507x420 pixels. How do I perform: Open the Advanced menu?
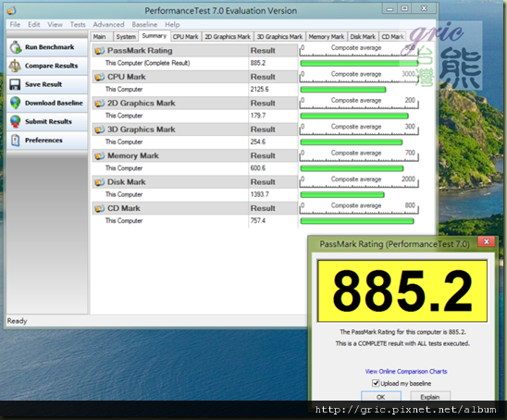[108, 25]
